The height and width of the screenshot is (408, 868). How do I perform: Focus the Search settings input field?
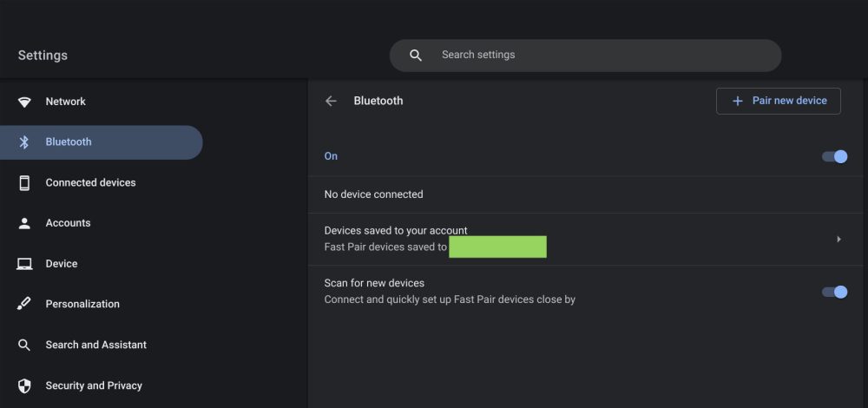click(x=599, y=55)
